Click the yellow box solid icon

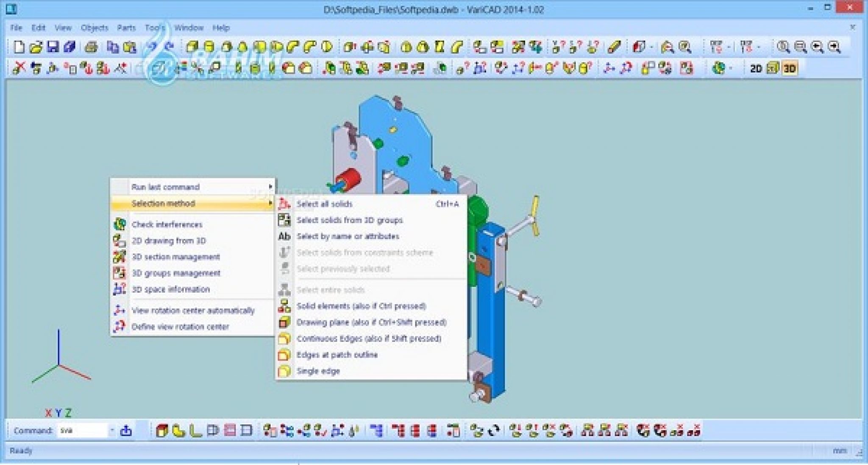coord(192,47)
